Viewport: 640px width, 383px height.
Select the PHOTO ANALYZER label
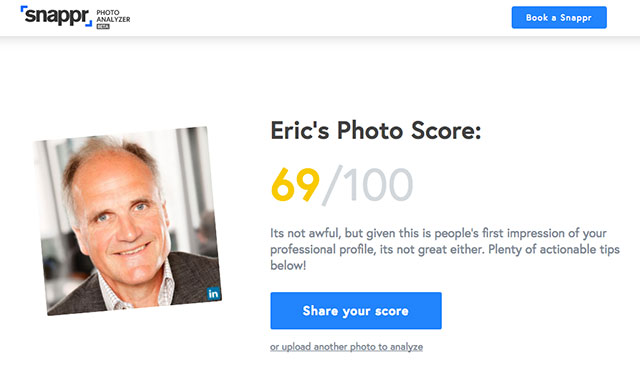tap(113, 16)
